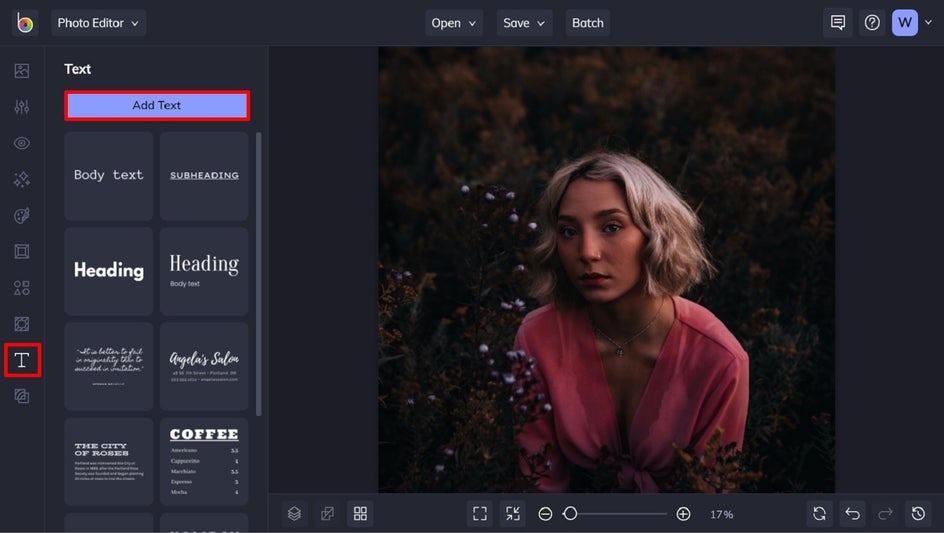Screen dimensions: 944x533
Task: Choose the Body text typewriter preset
Action: (109, 176)
